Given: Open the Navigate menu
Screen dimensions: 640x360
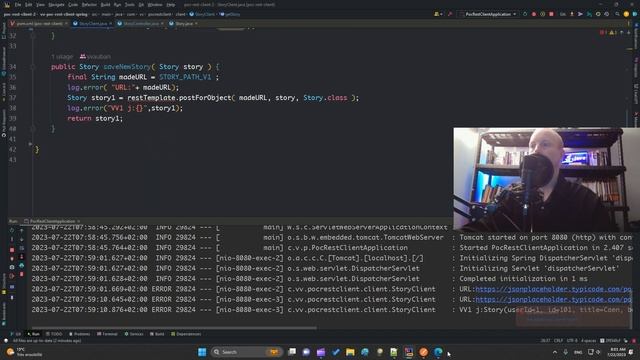Looking at the screenshot, I should pos(56,5).
